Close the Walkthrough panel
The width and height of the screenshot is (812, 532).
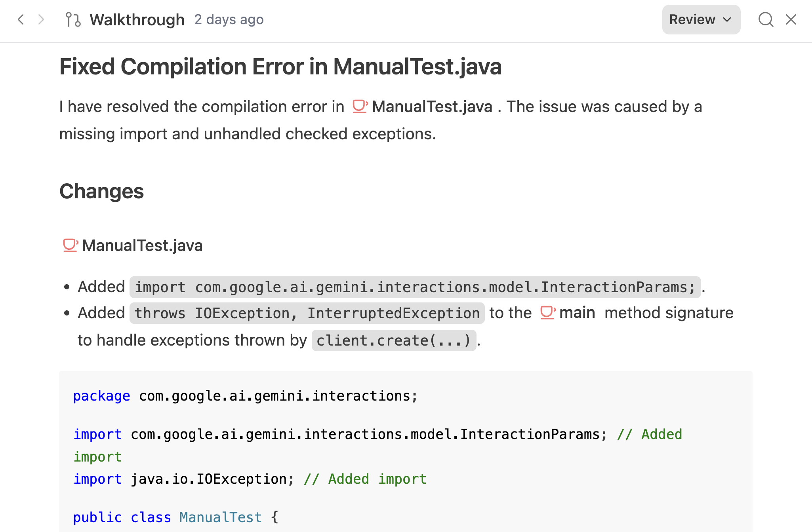coord(791,19)
